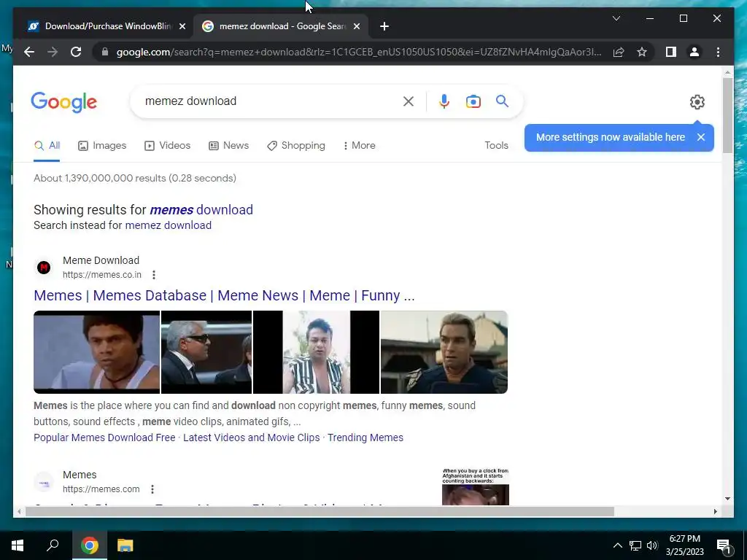Click the horizontal scrollbar right arrow
The width and height of the screenshot is (747, 560).
tap(715, 512)
